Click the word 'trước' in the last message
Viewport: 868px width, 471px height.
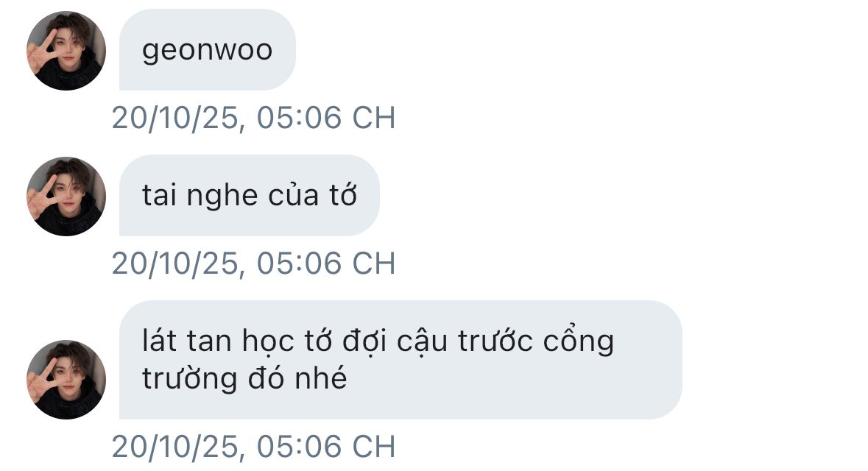pos(495,341)
